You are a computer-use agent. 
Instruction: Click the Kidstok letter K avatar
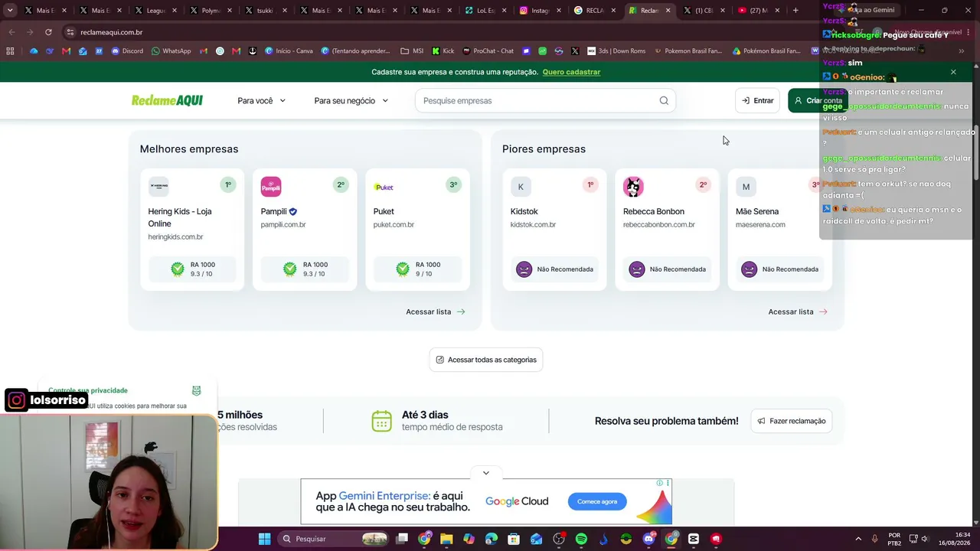[521, 187]
